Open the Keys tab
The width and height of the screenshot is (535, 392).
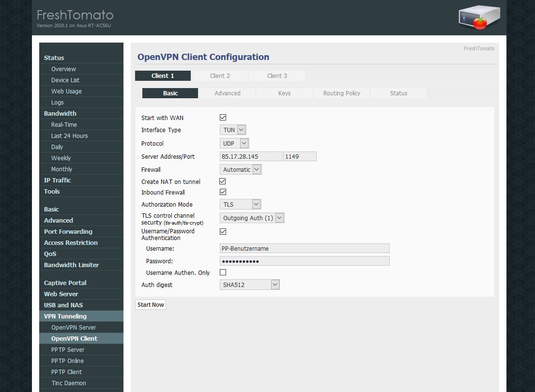click(x=284, y=93)
